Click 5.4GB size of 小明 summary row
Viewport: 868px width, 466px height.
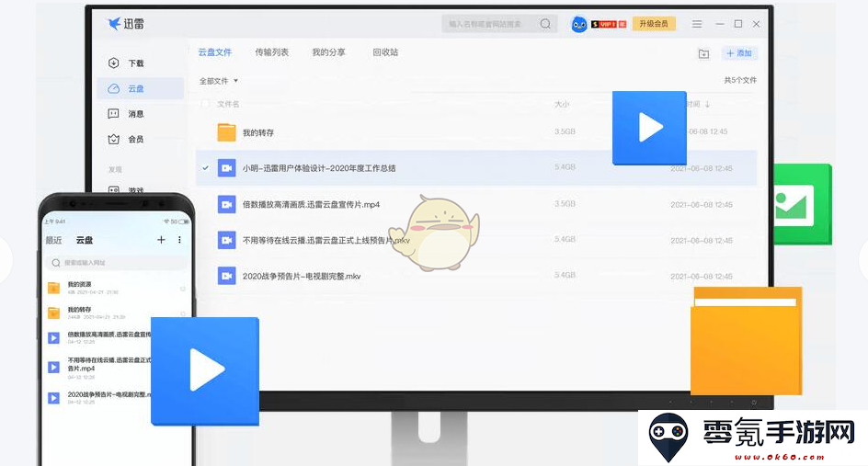[565, 167]
